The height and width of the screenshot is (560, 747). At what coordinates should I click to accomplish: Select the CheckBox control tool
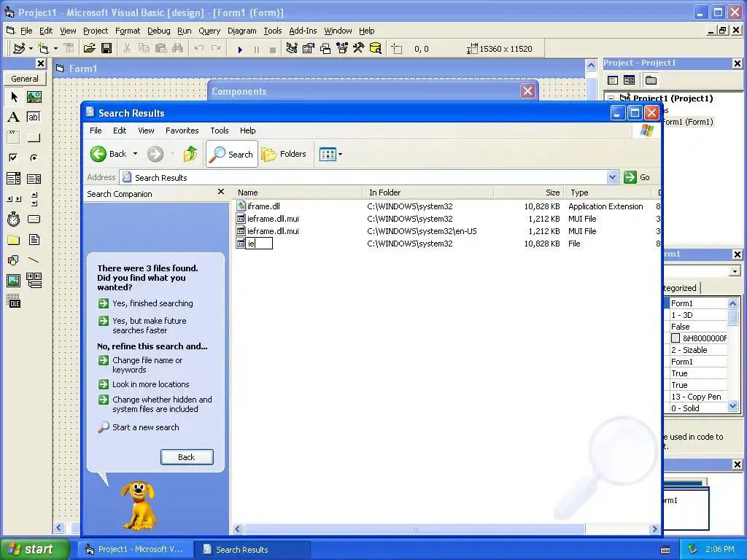[14, 157]
